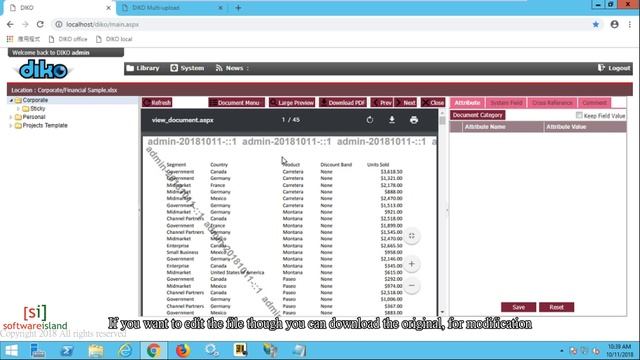Select the Sticky folder

[38, 109]
